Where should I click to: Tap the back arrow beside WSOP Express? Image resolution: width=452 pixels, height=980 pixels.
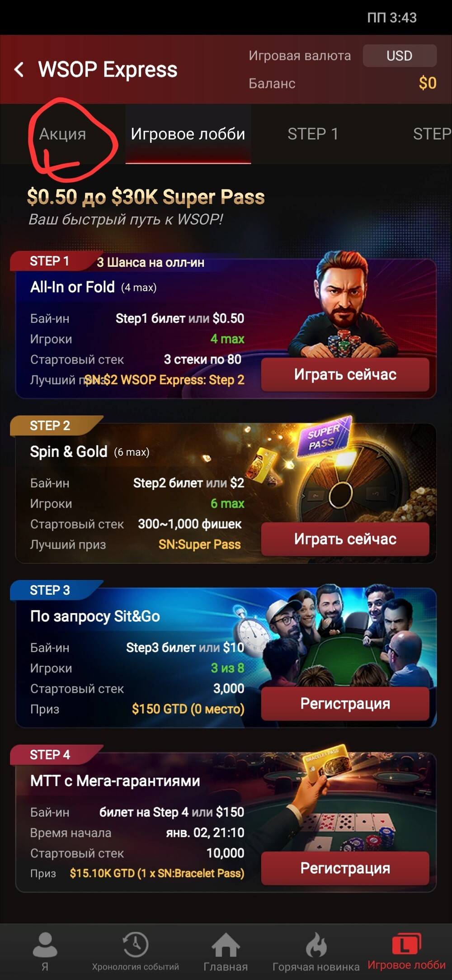point(19,70)
